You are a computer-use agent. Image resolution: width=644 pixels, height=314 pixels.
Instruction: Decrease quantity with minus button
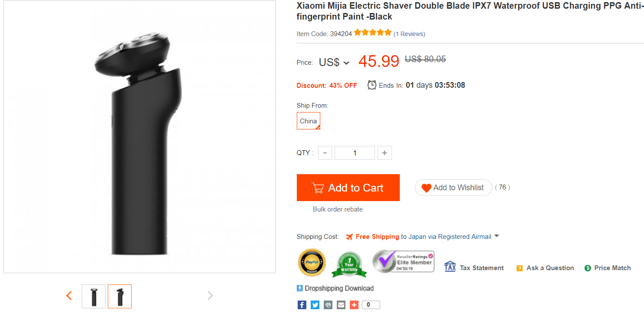tap(325, 153)
